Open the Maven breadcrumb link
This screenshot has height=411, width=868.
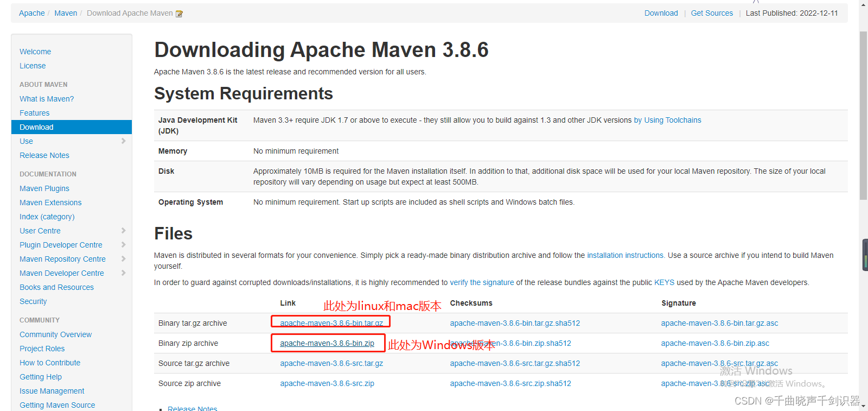[x=66, y=13]
